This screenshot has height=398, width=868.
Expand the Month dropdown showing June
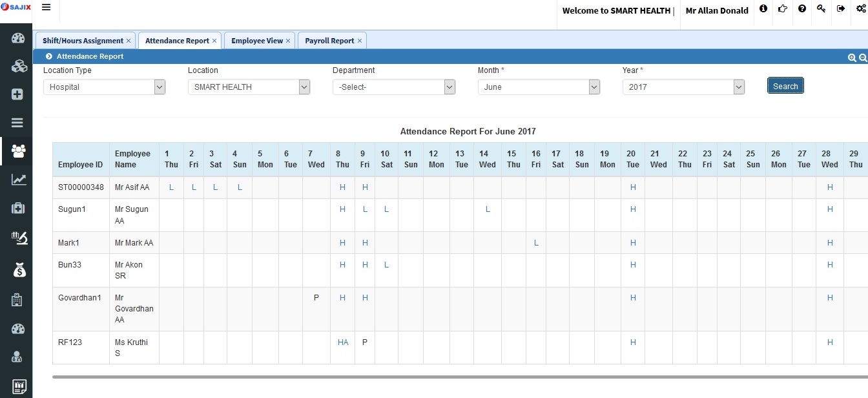pyautogui.click(x=539, y=87)
